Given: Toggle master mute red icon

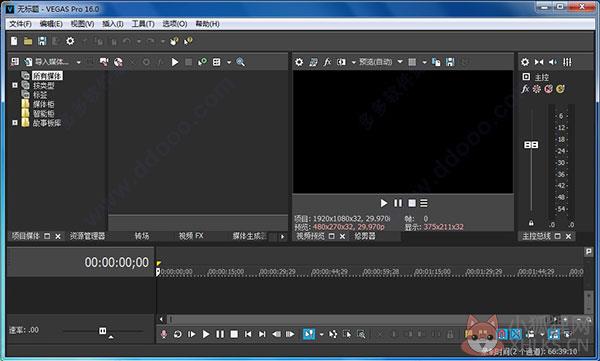Looking at the screenshot, I should coord(549,89).
